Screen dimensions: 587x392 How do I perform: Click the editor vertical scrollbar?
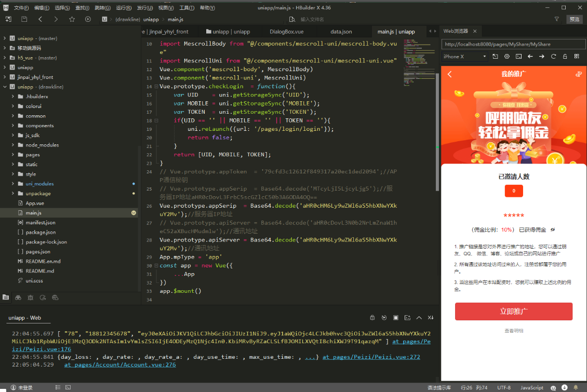pyautogui.click(x=437, y=132)
